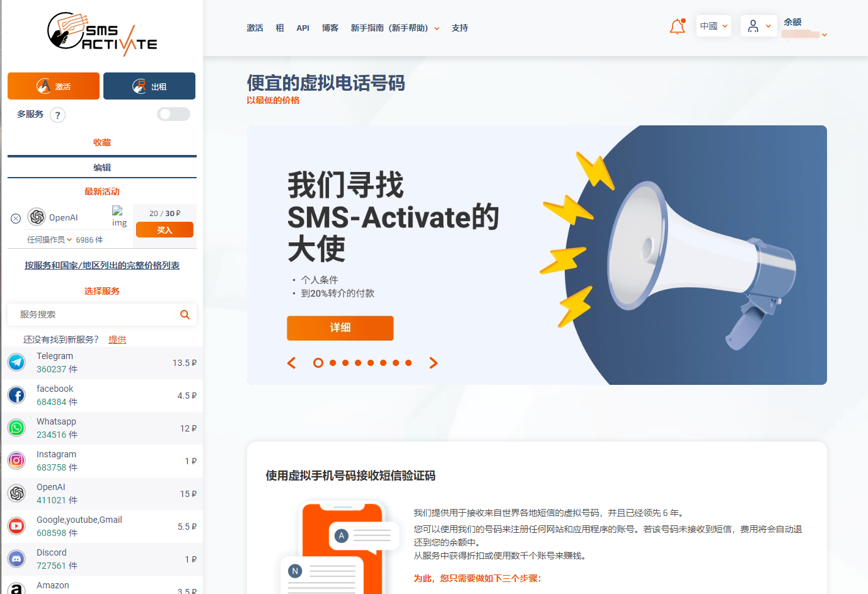Click the Instagram service icon
868x594 pixels.
[x=16, y=460]
